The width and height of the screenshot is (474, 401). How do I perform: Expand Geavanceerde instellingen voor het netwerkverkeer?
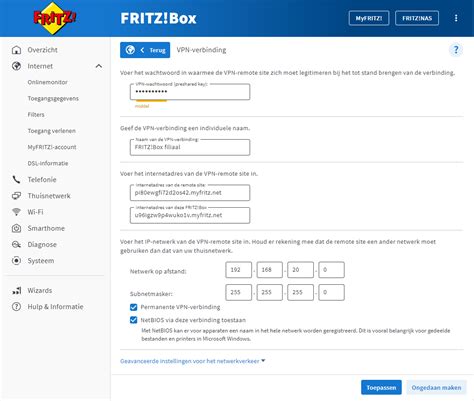193,361
